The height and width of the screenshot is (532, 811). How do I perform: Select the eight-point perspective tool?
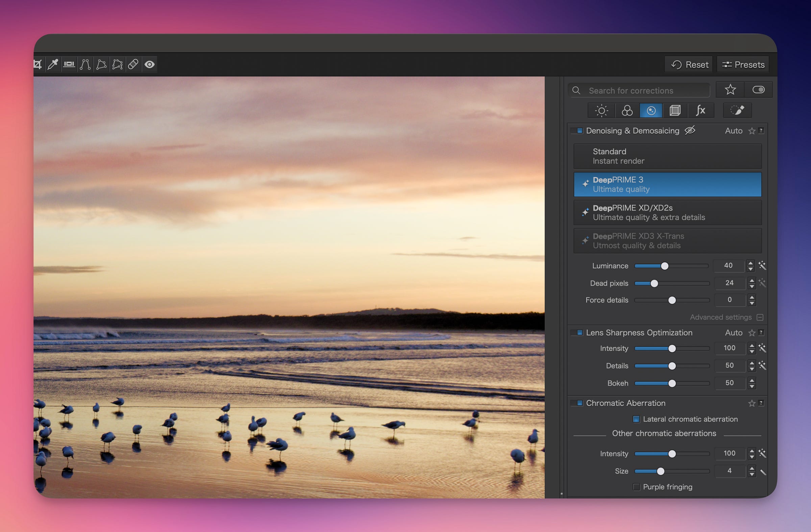pyautogui.click(x=117, y=65)
